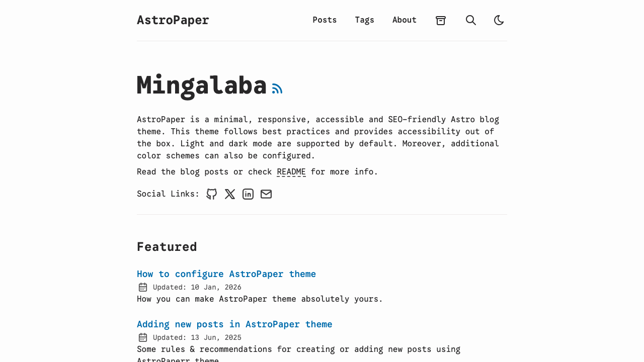Viewport: 644px width, 362px height.
Task: Open the X (Twitter) social icon
Action: 229,194
